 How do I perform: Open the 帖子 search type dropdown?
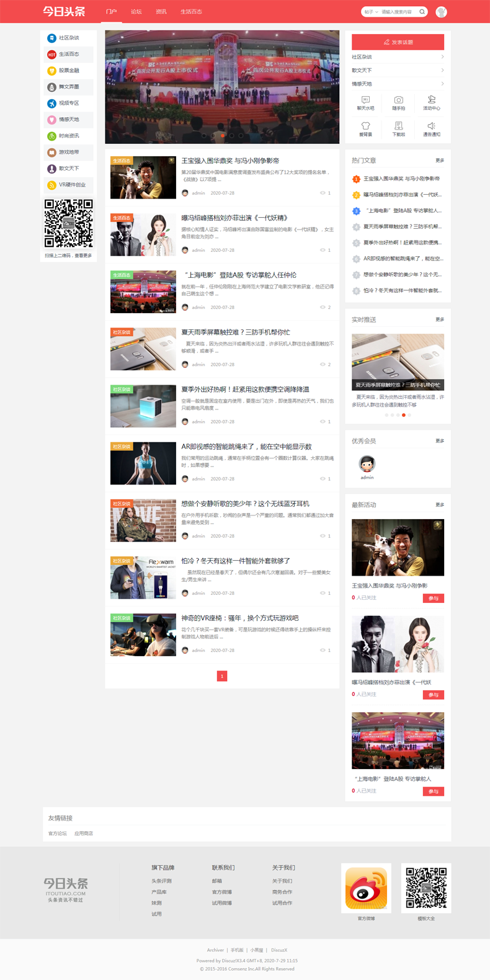pyautogui.click(x=371, y=12)
